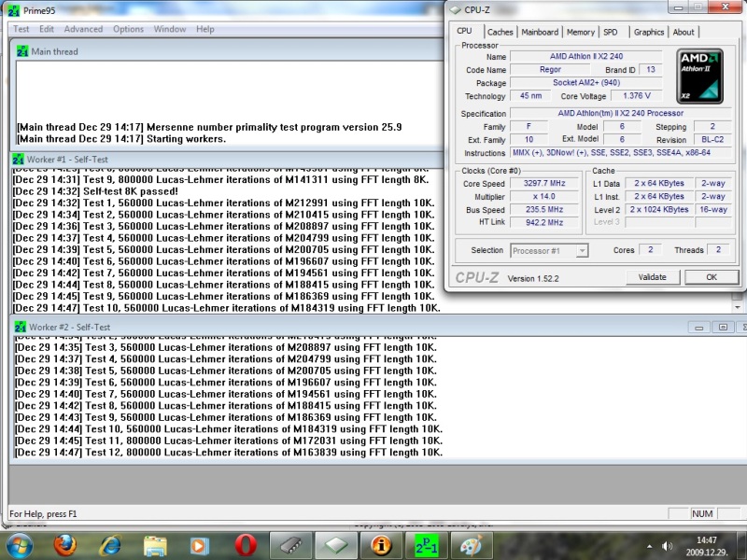Click the AMD Athlon II logo

699,77
